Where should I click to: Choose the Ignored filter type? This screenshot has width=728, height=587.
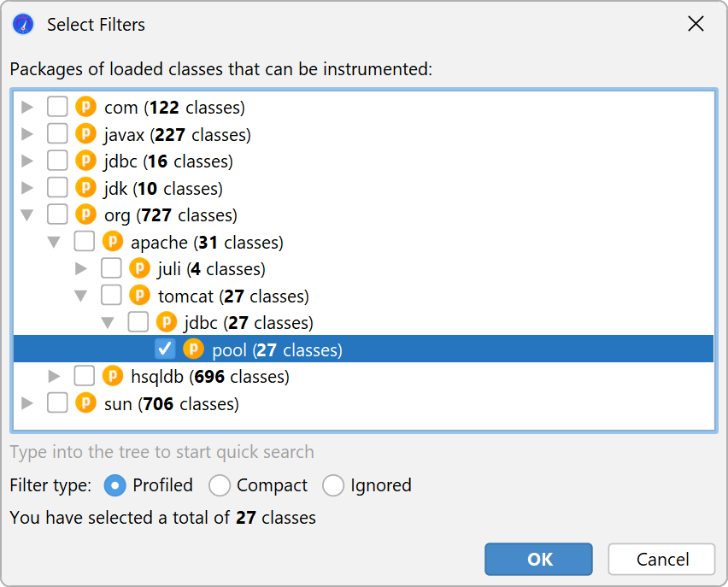pos(333,485)
